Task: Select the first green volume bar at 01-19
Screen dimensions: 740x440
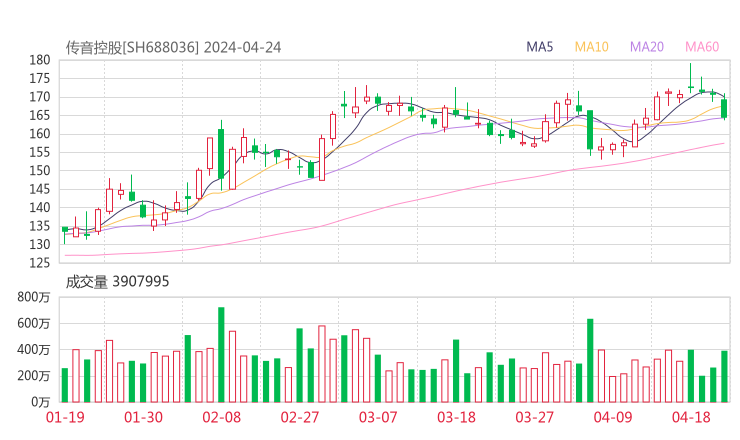Action: click(x=65, y=385)
